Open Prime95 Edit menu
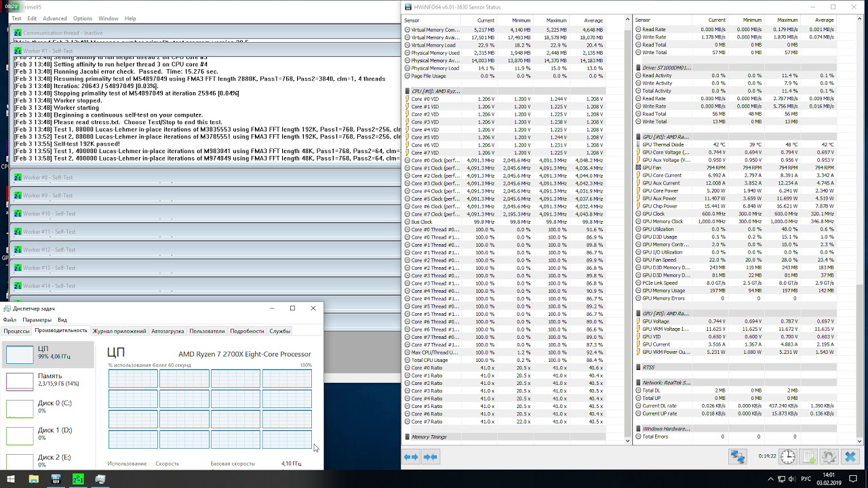Screen dimensions: 868x488 coord(32,18)
